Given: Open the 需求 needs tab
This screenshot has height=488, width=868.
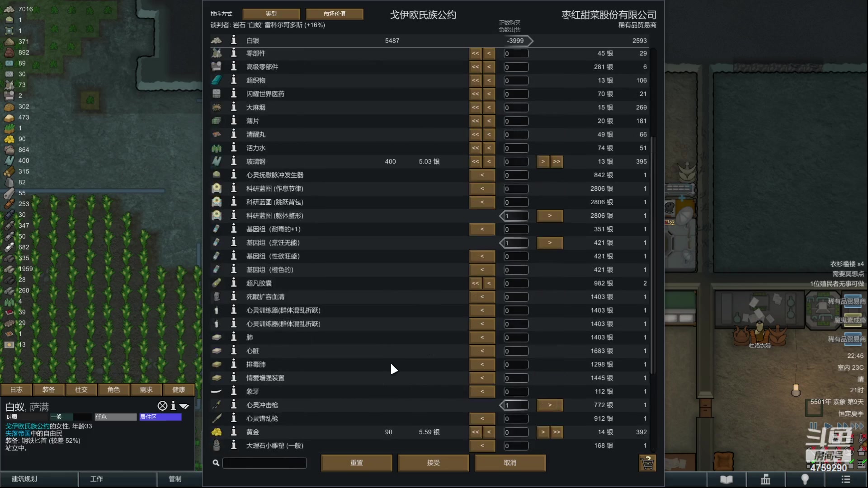Looking at the screenshot, I should point(146,389).
